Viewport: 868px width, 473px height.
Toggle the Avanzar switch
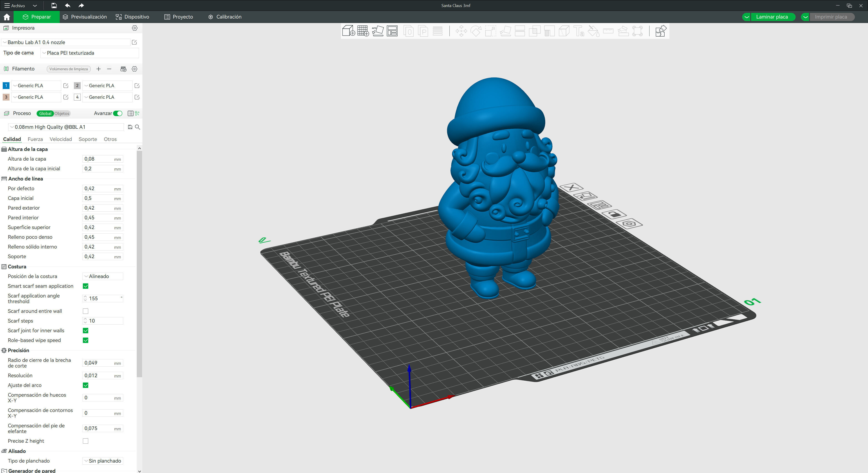(118, 113)
